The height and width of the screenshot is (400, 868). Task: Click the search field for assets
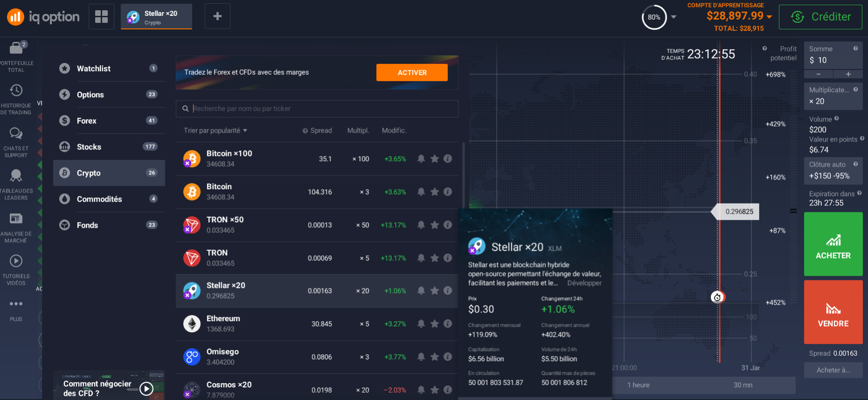coord(317,108)
